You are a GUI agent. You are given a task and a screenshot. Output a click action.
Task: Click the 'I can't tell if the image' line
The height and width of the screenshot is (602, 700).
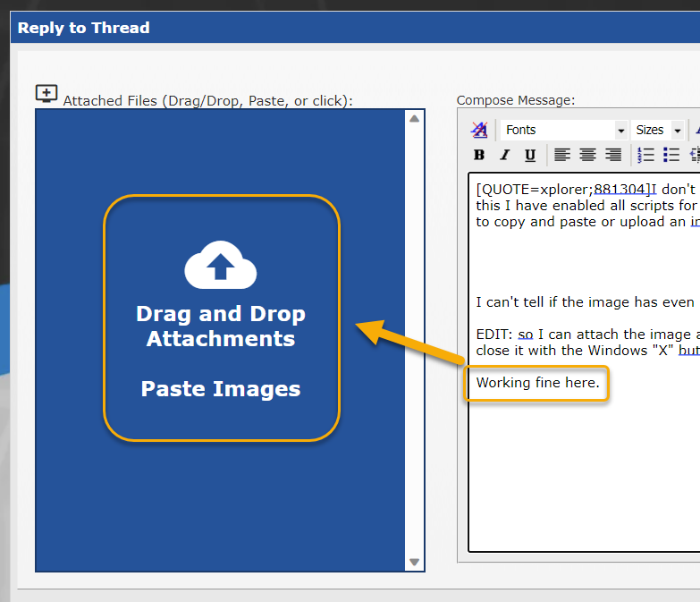tap(586, 302)
